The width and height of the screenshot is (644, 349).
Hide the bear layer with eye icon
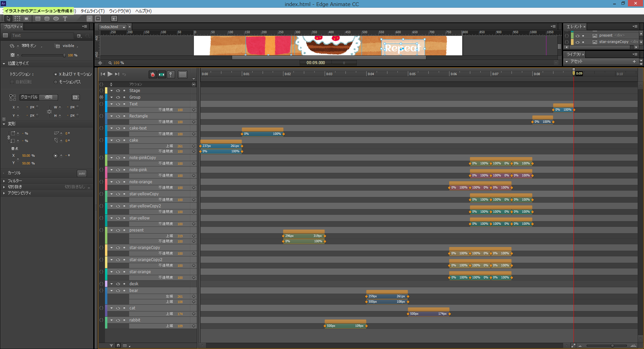pyautogui.click(x=118, y=291)
